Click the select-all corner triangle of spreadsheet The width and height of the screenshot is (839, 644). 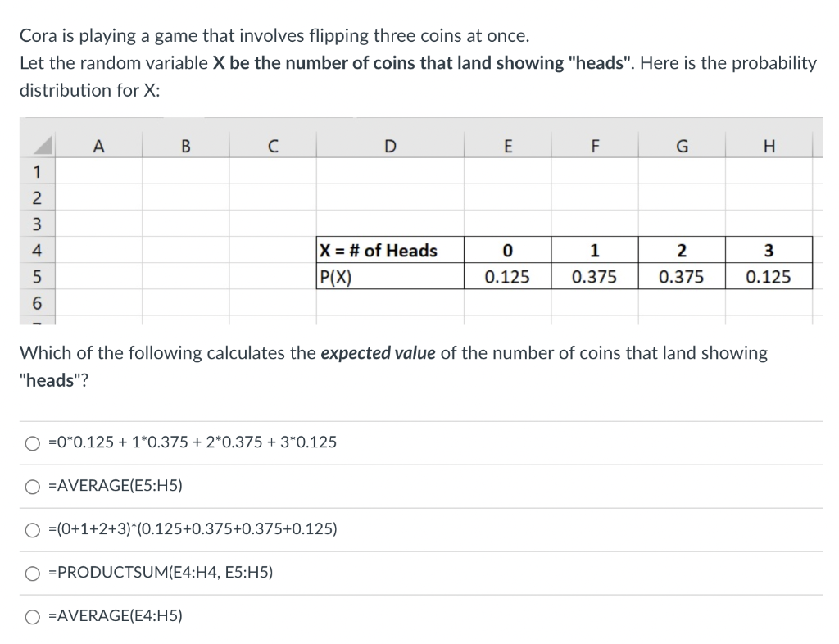click(38, 145)
